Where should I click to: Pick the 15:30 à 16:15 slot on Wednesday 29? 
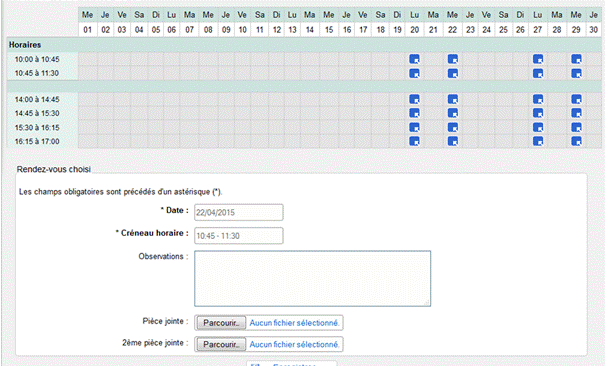click(576, 127)
